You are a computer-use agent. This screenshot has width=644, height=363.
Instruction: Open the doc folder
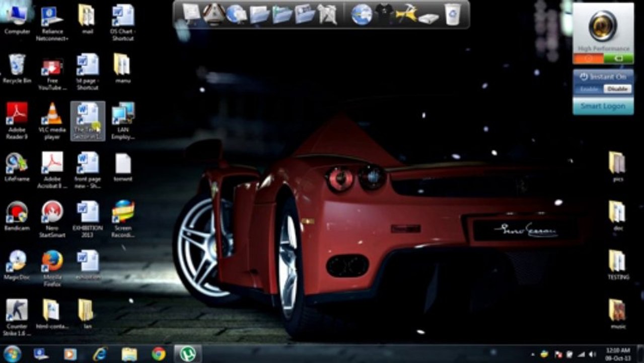(x=617, y=216)
